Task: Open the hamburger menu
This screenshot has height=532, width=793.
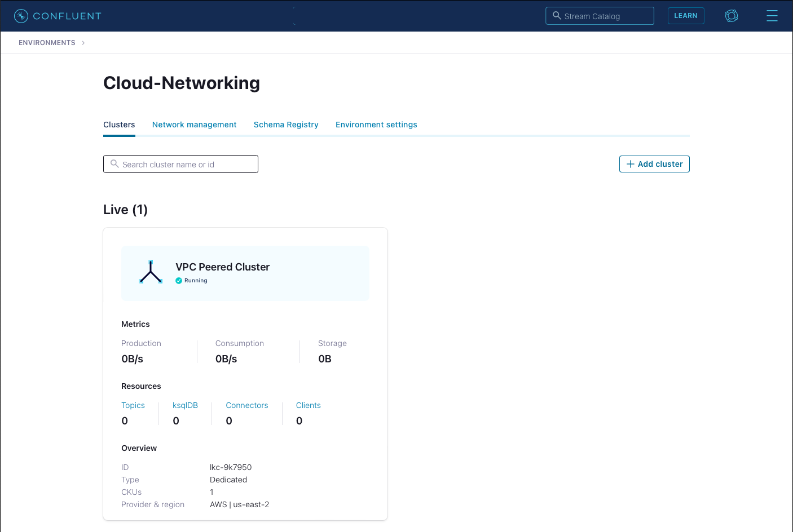Action: click(772, 16)
